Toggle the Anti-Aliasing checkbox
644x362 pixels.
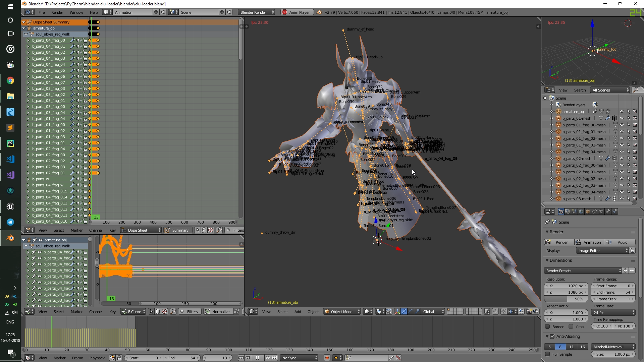[552, 336]
